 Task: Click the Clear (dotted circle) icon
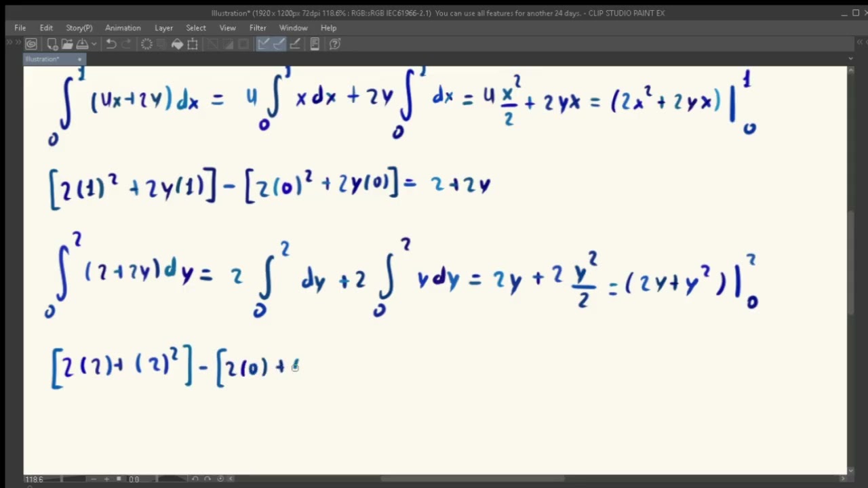[146, 44]
